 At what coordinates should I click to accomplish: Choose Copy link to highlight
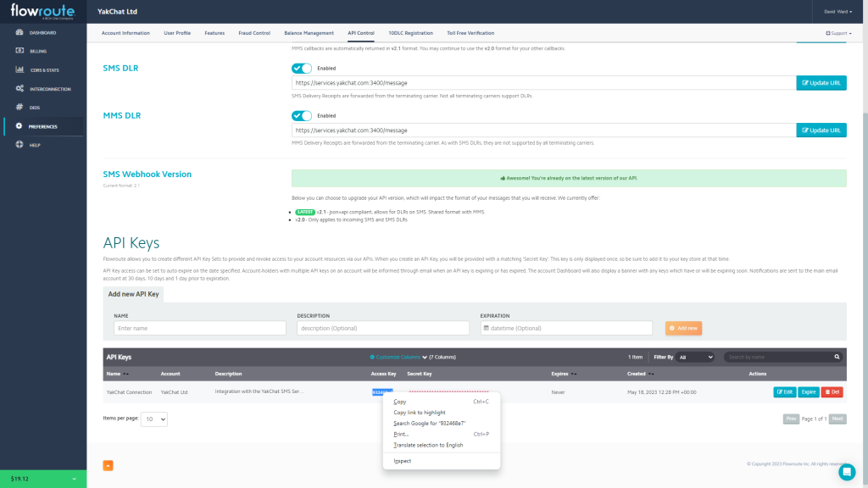[441, 413]
